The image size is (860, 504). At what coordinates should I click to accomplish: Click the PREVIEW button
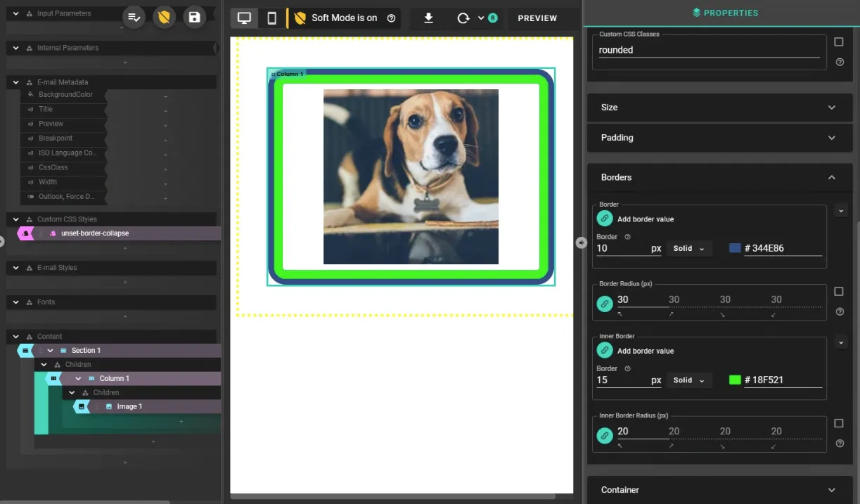537,18
